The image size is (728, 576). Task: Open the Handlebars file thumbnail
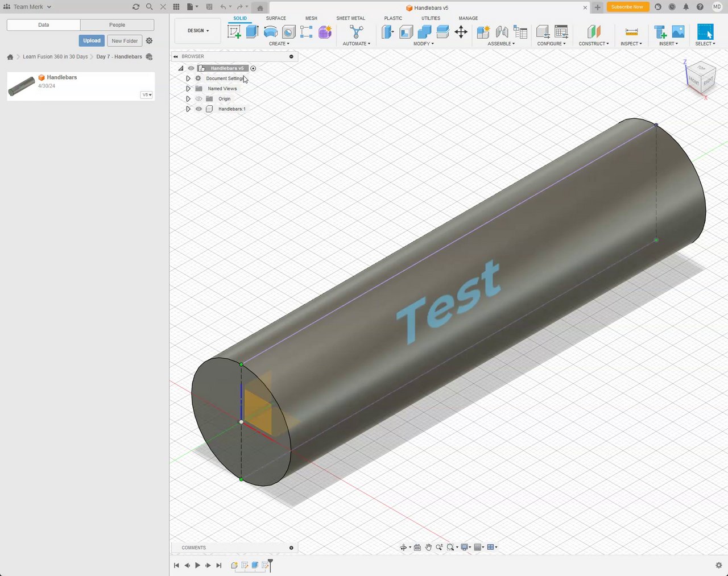coord(22,86)
